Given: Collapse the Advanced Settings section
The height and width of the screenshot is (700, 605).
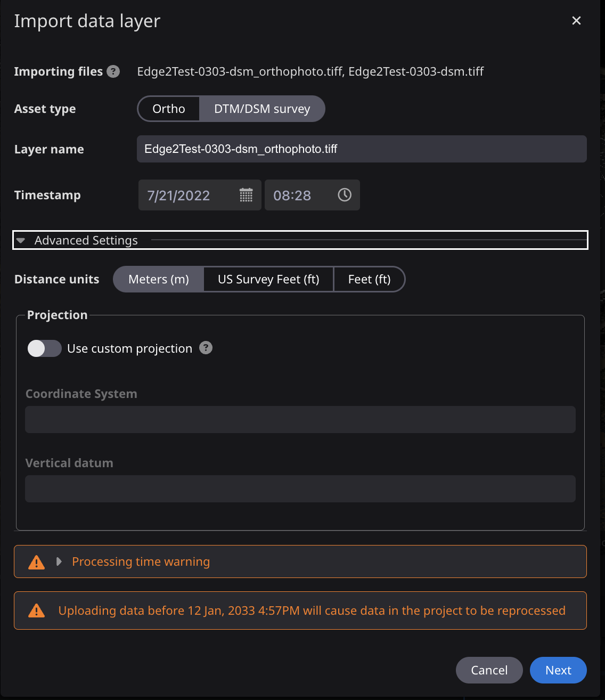Looking at the screenshot, I should pos(21,240).
